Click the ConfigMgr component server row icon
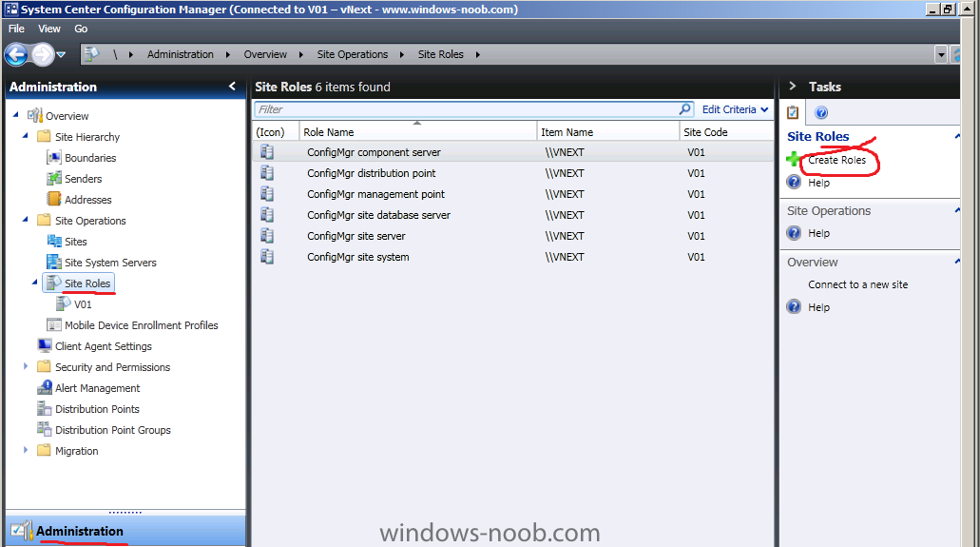Screen dimensions: 980x547 [x=267, y=152]
